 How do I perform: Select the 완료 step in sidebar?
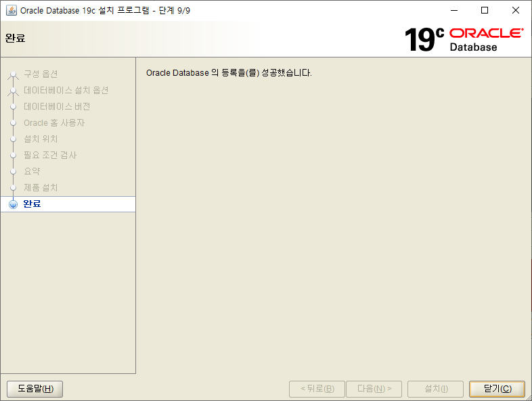click(68, 204)
